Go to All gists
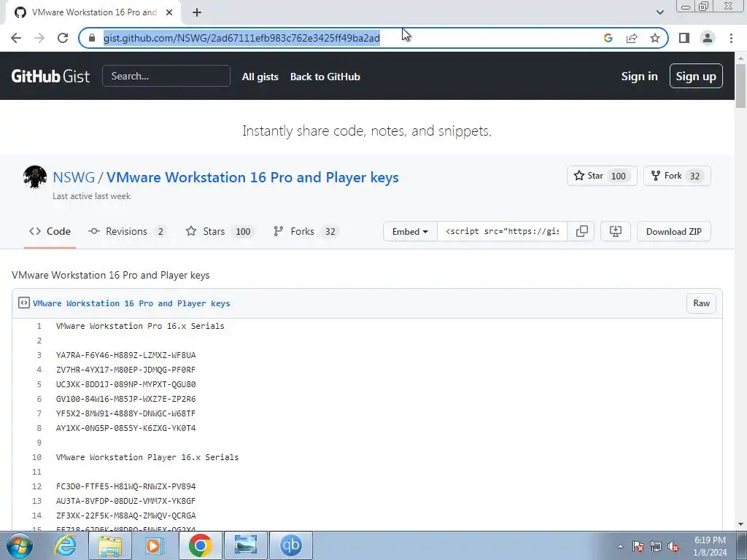 (x=260, y=77)
